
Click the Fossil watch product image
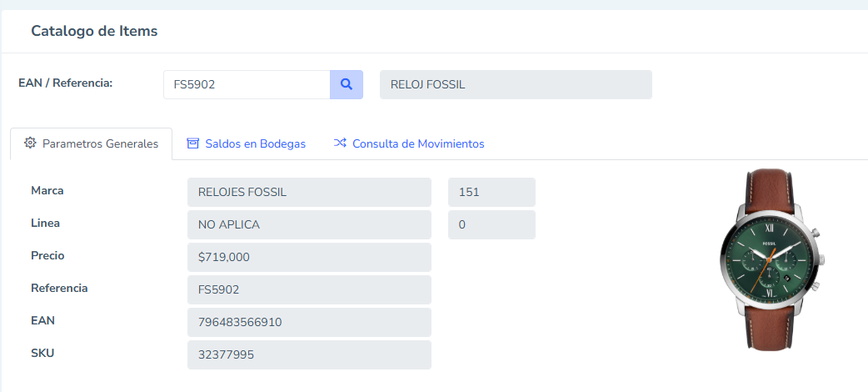pyautogui.click(x=773, y=259)
